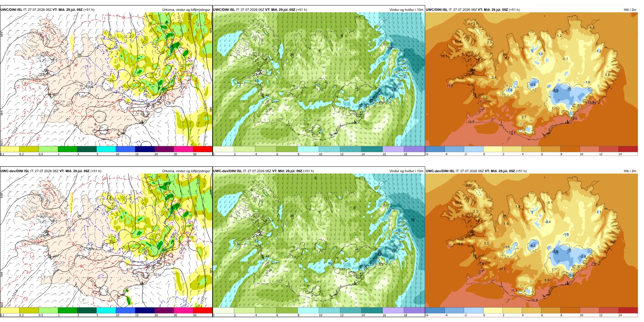The height and width of the screenshot is (322, 644).
Task: Click the '10.4' value on the top temperature map
Action: (x=458, y=42)
